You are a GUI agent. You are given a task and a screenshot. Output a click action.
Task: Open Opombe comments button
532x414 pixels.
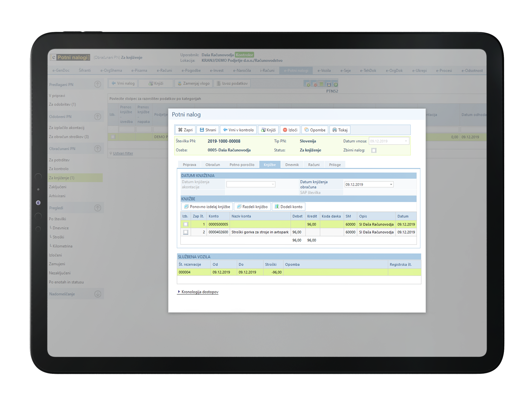[315, 130]
